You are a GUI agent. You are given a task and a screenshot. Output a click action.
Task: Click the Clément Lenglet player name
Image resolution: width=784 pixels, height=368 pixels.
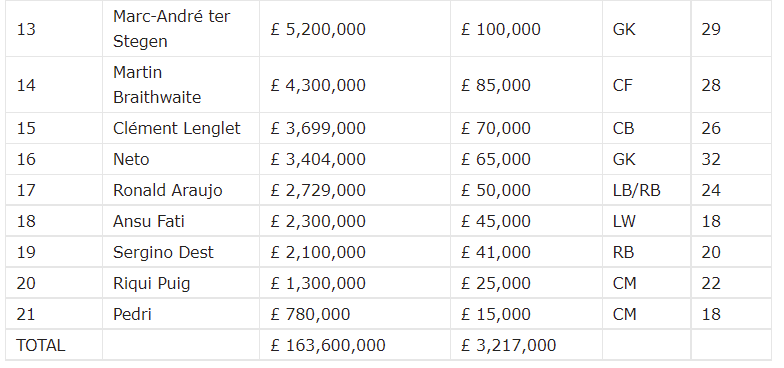(x=176, y=128)
